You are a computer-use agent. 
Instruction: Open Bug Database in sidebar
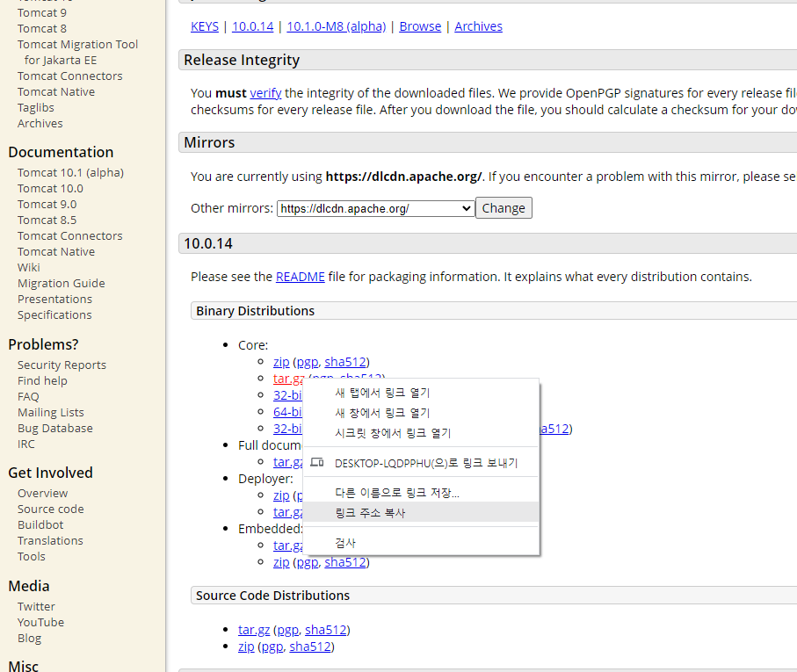tap(54, 428)
